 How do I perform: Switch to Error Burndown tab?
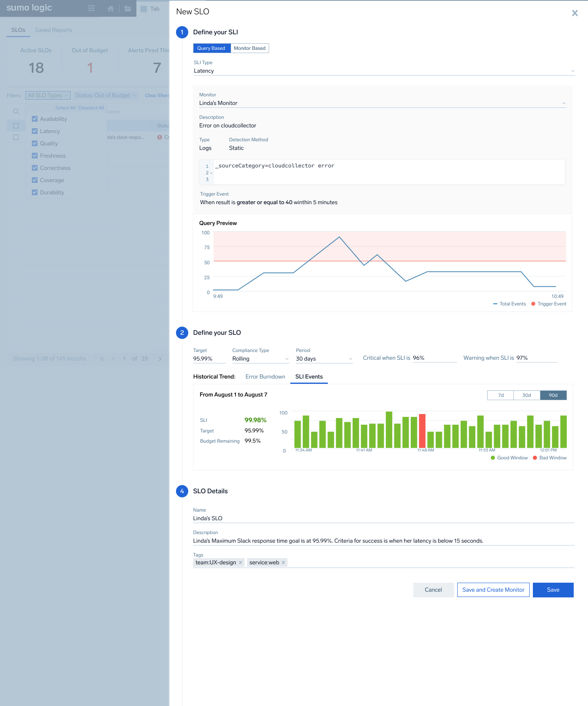click(x=265, y=376)
